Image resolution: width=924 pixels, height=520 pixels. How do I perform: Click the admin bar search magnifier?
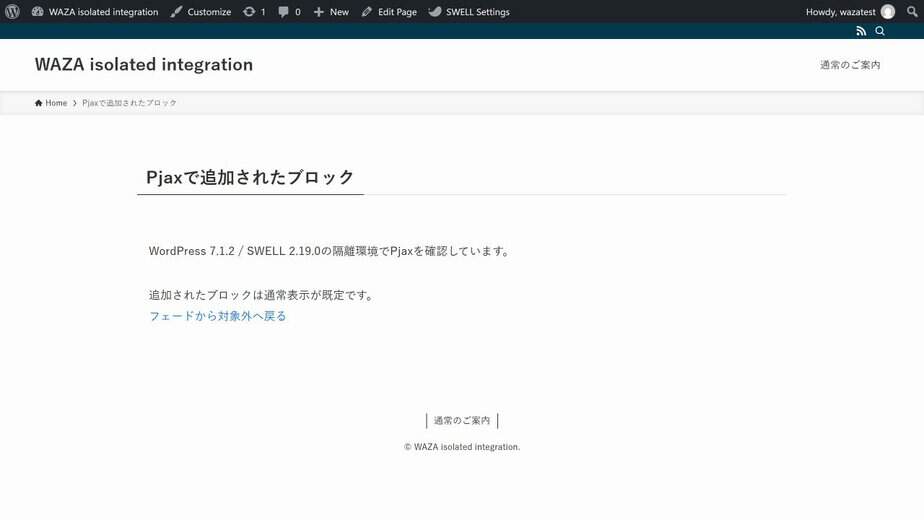912,11
